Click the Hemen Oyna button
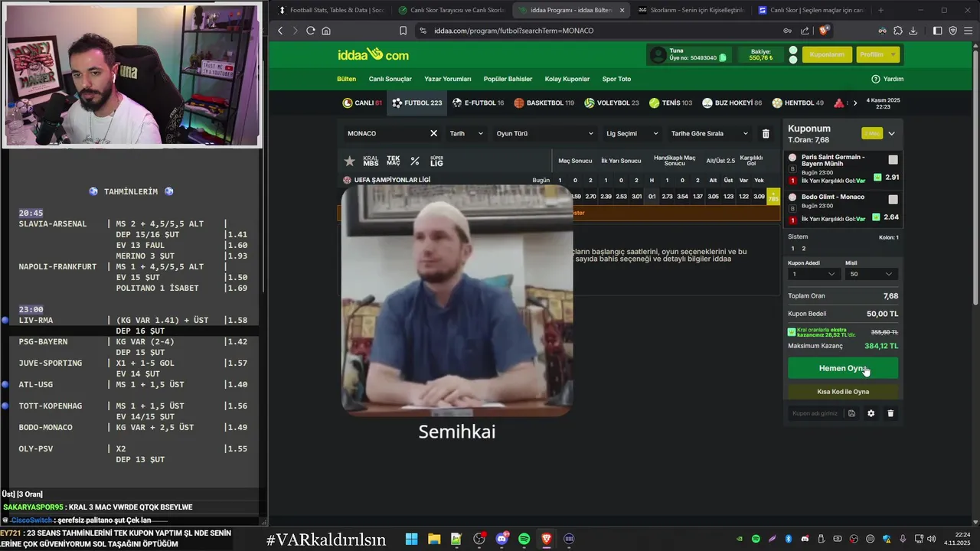The image size is (980, 551). coord(843,368)
